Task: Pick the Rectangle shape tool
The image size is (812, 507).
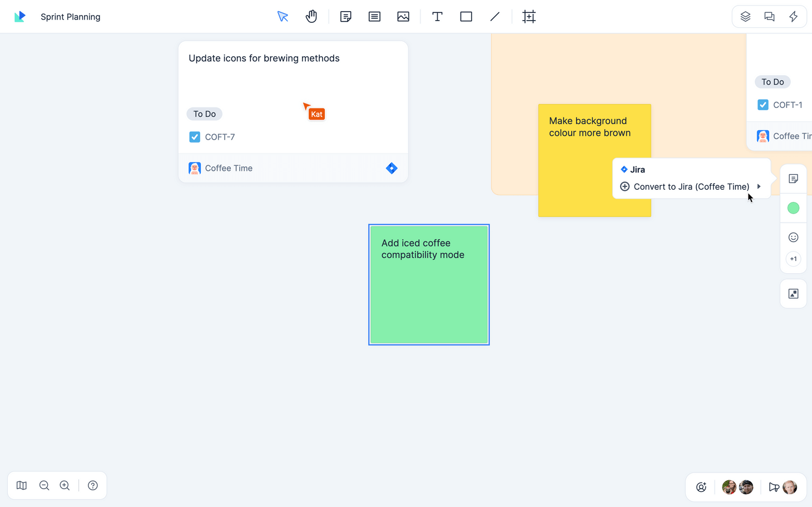Action: (x=466, y=17)
